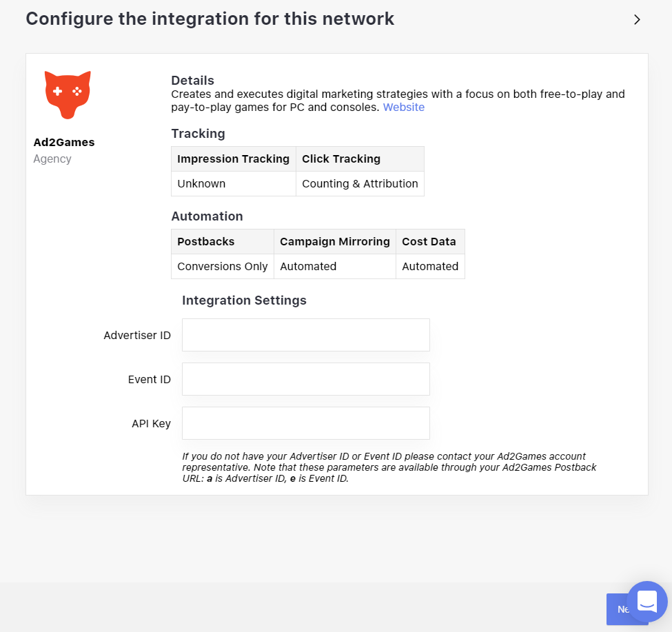The width and height of the screenshot is (672, 632).
Task: Click the 'Event ID' field label
Action: (x=149, y=379)
